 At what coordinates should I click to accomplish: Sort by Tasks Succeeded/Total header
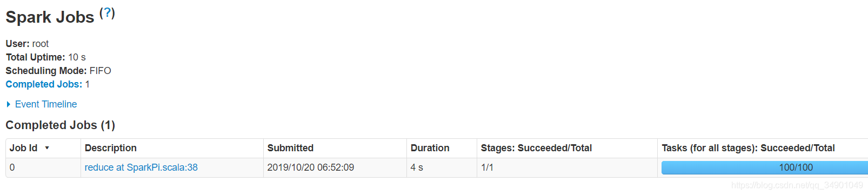[x=748, y=148]
